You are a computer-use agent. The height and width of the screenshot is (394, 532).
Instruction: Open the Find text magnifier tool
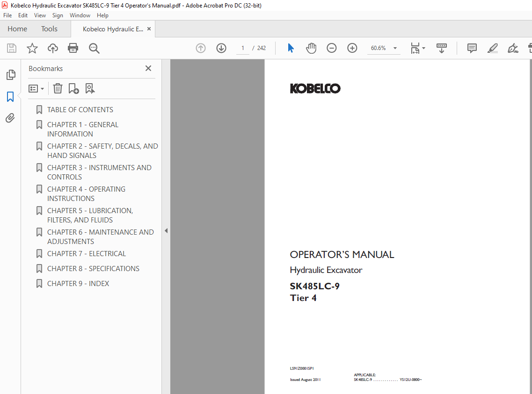click(94, 49)
